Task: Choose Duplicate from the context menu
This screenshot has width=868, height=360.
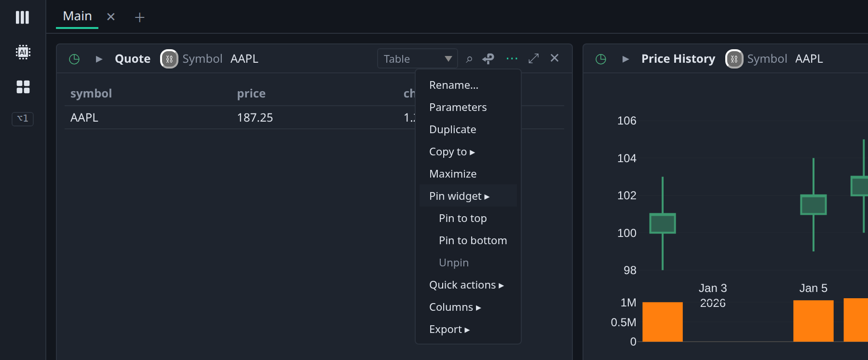Action: tap(468, 129)
